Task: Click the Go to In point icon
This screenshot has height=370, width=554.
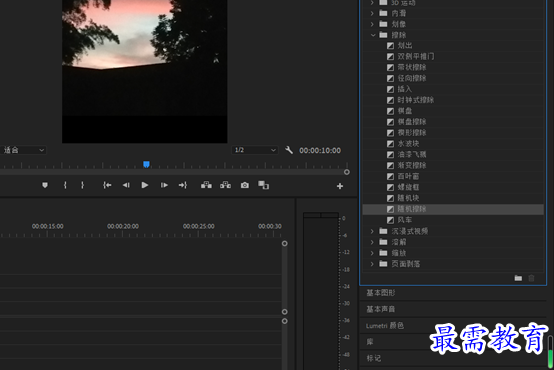Action: click(107, 185)
